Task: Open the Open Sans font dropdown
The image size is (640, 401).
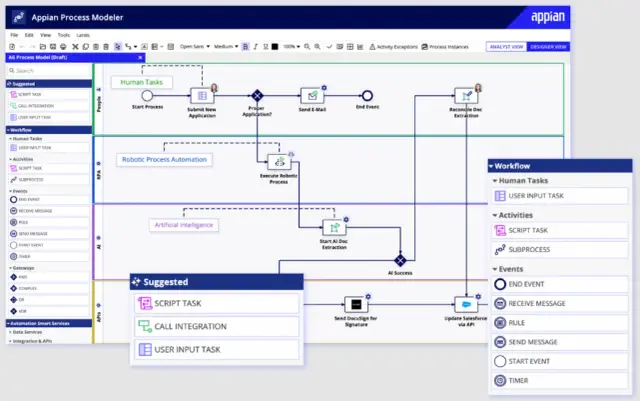Action: pos(194,46)
